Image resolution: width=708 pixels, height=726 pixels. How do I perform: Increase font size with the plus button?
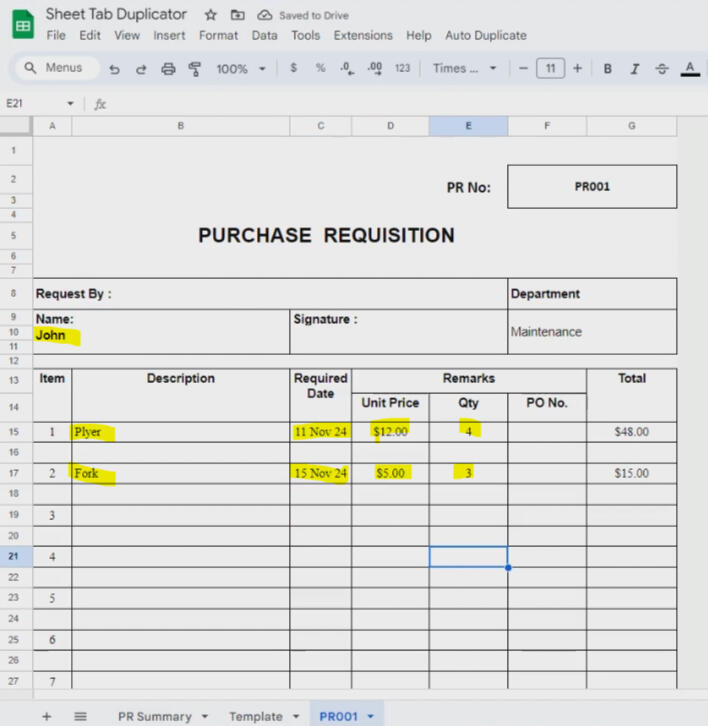pos(577,68)
